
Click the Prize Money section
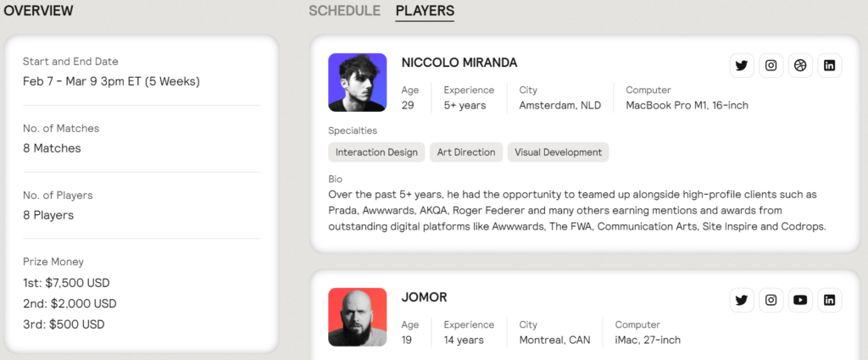142,293
